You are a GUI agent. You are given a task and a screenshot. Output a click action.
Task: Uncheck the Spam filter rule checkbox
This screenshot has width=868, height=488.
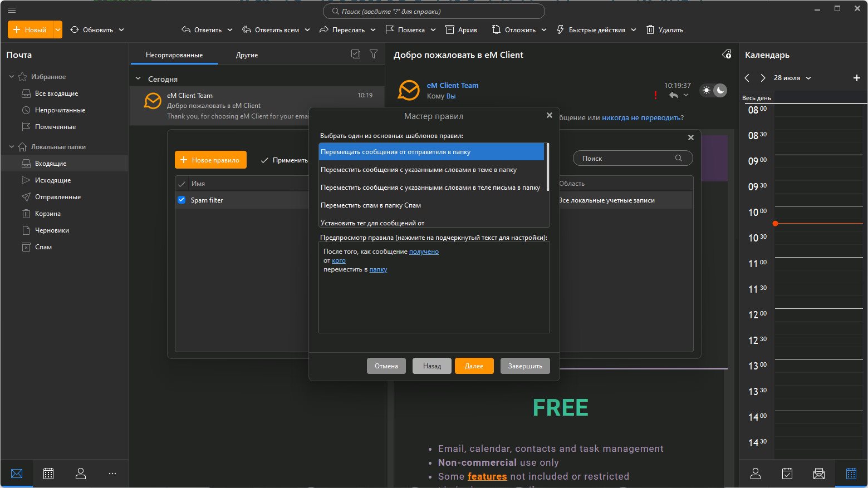click(x=182, y=200)
